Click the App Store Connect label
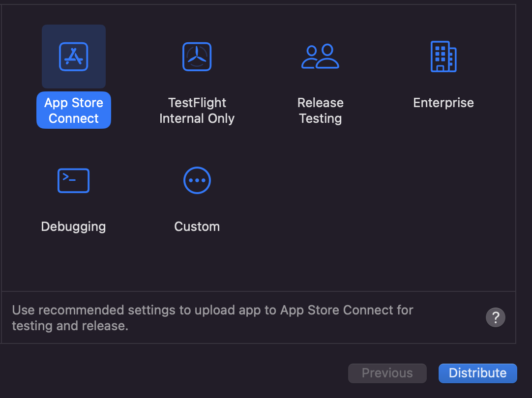This screenshot has width=532, height=398. click(74, 110)
